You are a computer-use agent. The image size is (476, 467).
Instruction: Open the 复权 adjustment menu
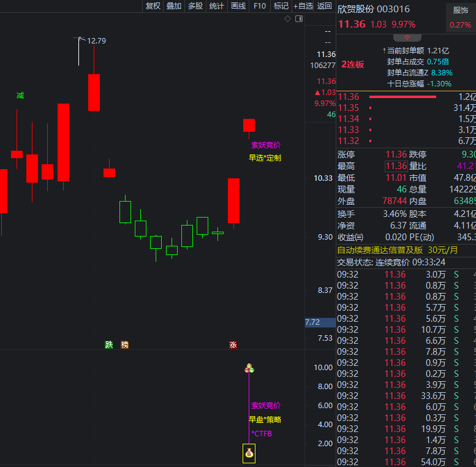tap(153, 6)
